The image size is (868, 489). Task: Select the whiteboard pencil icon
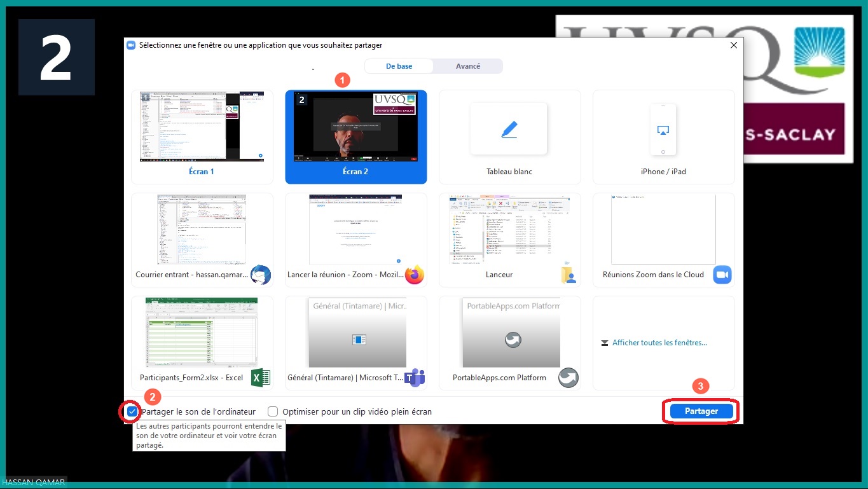pos(509,129)
